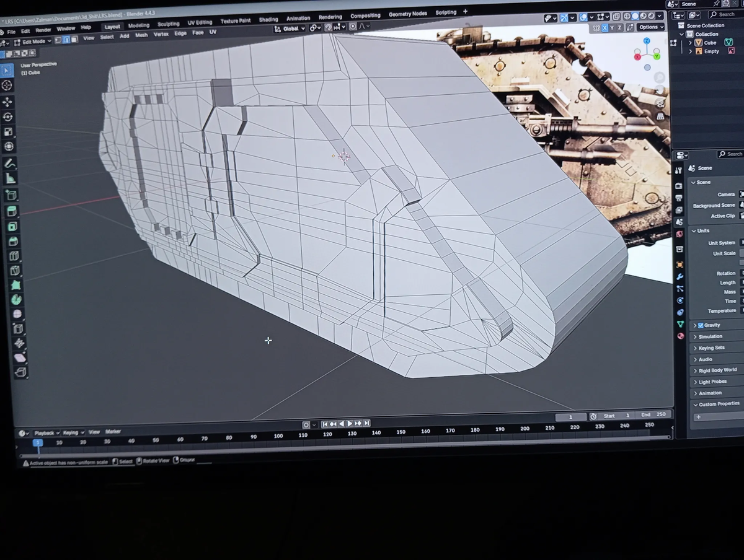Screen dimensions: 744x560
Task: Expand the Cube object in outliner
Action: tap(690, 43)
